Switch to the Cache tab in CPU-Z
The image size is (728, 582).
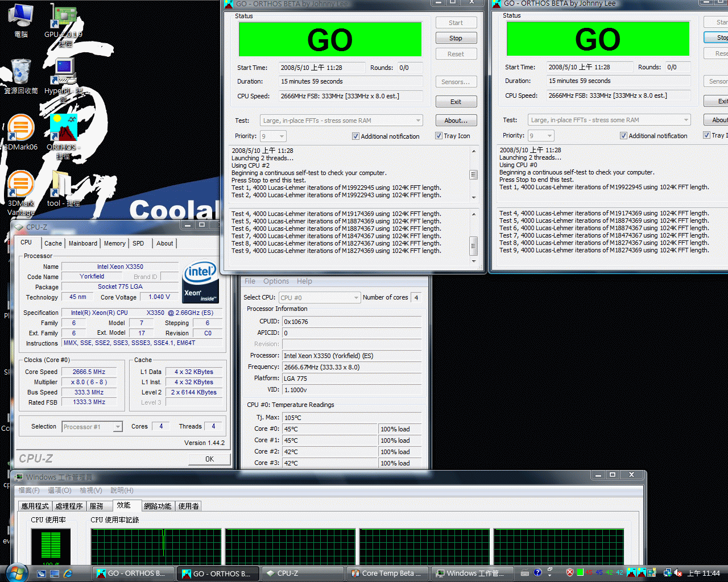pos(53,243)
